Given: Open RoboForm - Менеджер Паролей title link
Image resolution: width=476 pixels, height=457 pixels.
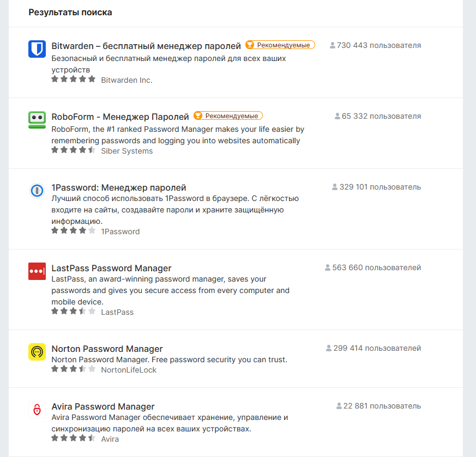Looking at the screenshot, I should point(120,117).
